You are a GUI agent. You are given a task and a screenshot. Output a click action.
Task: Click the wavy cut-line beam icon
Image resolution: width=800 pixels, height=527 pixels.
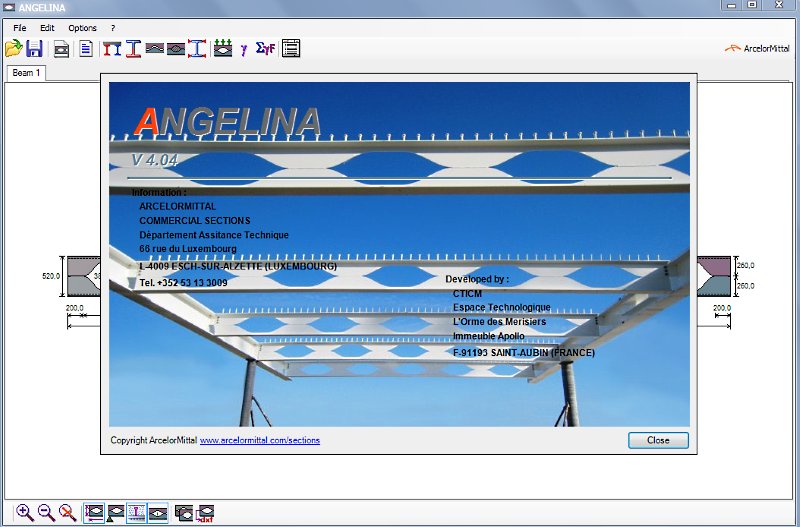(x=155, y=49)
